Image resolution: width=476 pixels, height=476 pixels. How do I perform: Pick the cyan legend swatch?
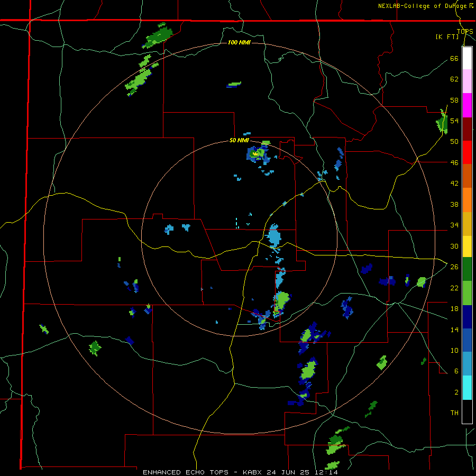tap(467, 388)
